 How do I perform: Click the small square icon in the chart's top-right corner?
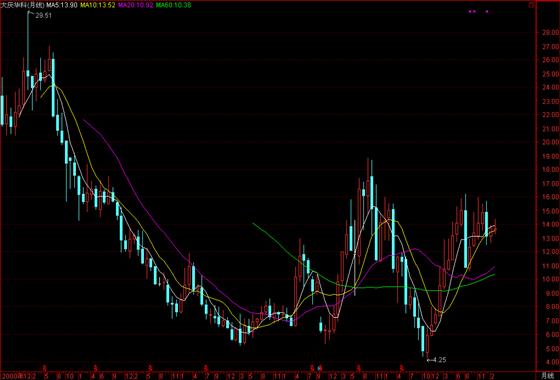(x=532, y=5)
